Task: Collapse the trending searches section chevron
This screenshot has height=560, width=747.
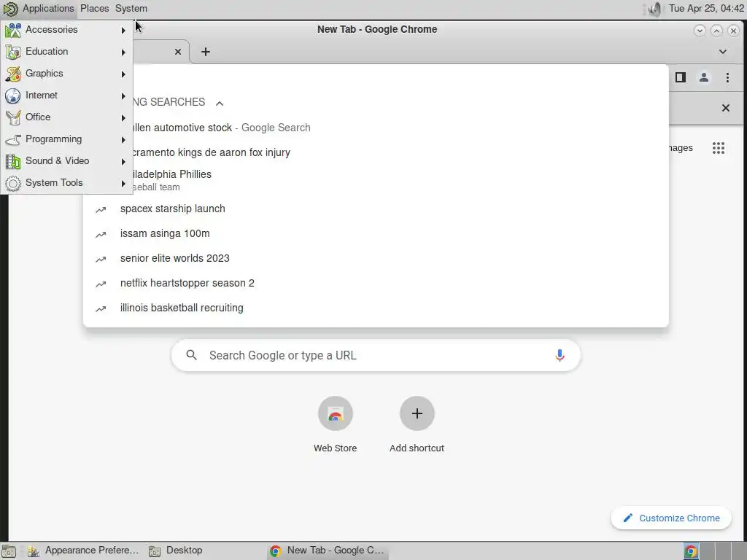Action: coord(219,103)
